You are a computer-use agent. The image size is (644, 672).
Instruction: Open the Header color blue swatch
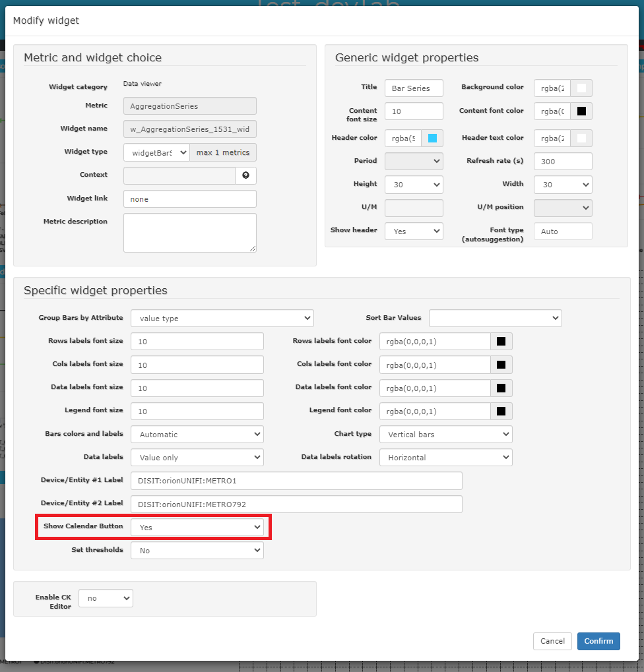(432, 138)
